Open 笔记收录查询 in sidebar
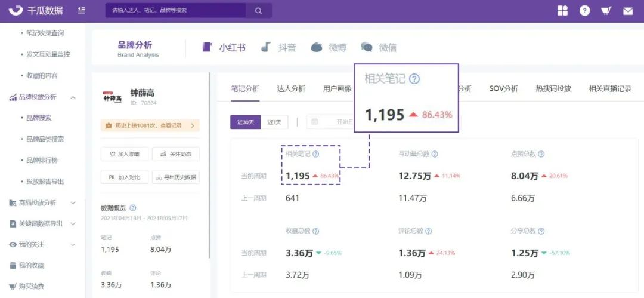The width and height of the screenshot is (644, 298). click(x=45, y=33)
